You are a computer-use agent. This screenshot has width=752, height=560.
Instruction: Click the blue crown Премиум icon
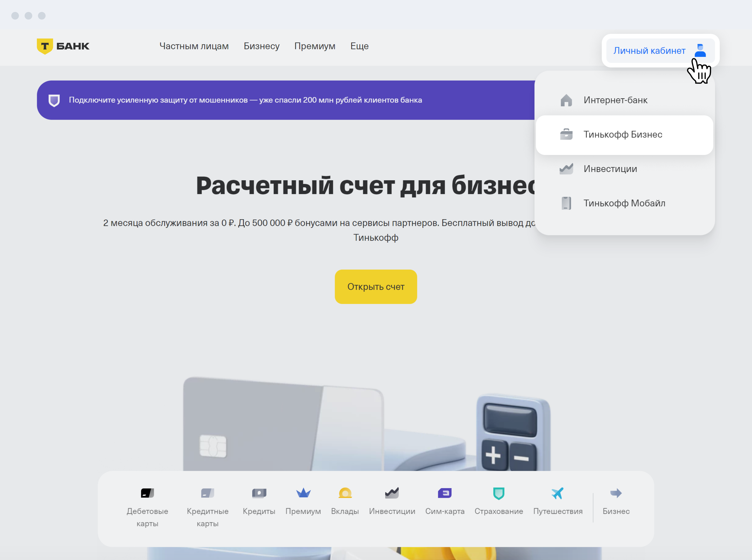click(303, 493)
